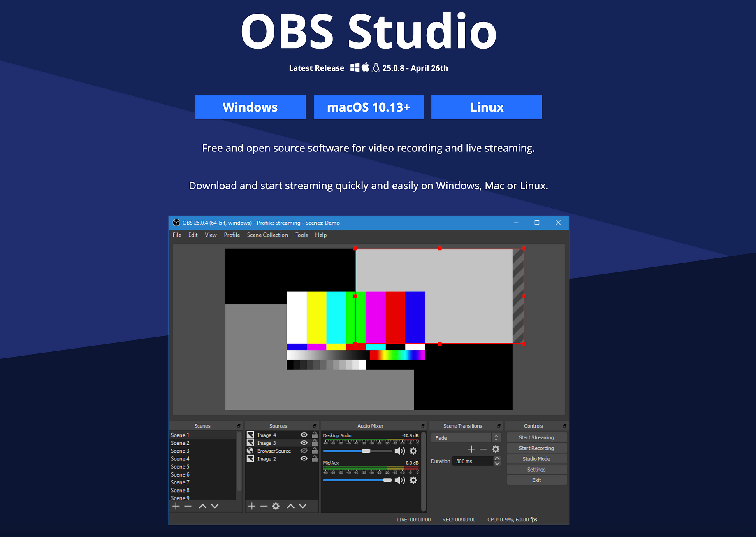Screen dimensions: 756x537
Task: Click the Desktop Audio volume slider
Action: [357, 451]
